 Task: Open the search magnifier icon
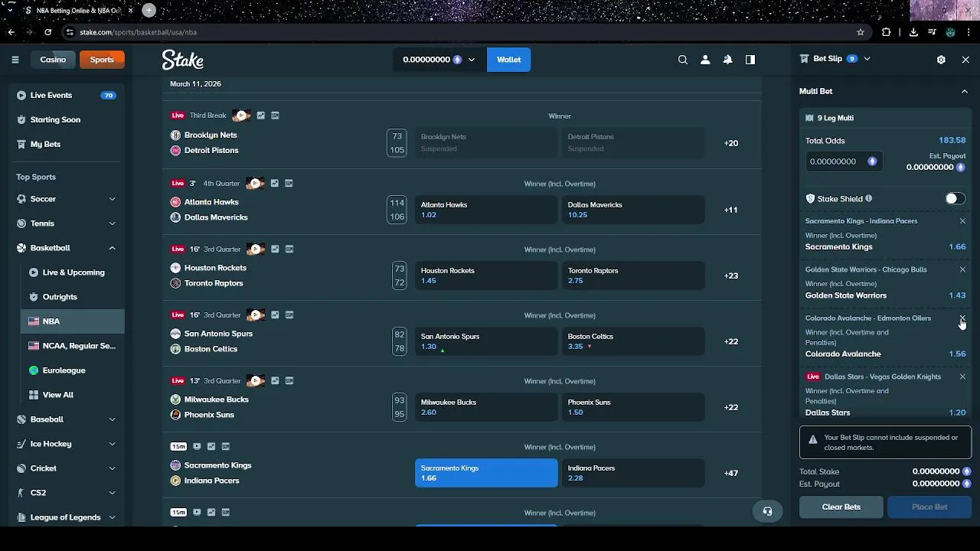683,60
